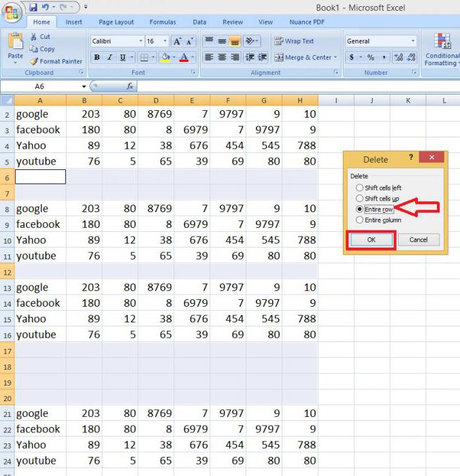
Task: Open the Data ribbon tab
Action: [x=199, y=22]
